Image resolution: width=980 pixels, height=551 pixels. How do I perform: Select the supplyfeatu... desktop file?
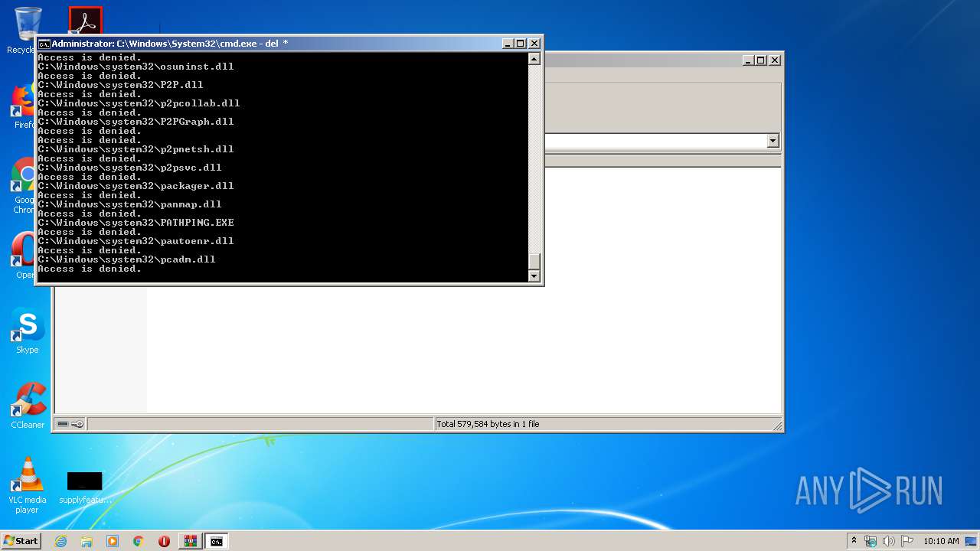[84, 487]
